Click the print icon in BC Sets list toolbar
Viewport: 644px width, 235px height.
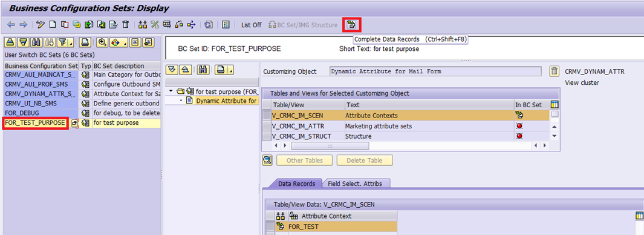coord(85,42)
